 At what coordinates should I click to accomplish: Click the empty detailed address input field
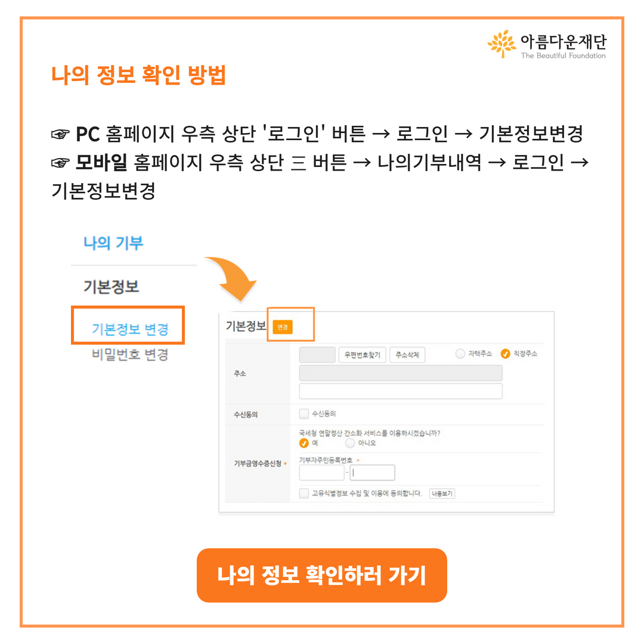(401, 391)
